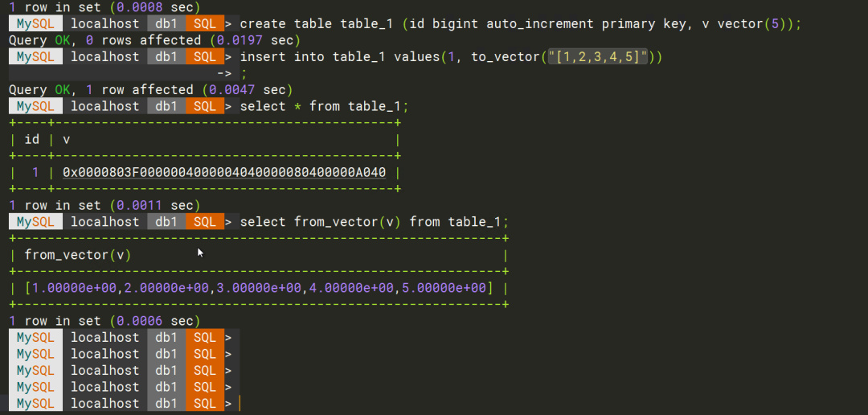Screen dimensions: 868x415
Task: Click the MySQL badge on the create table line
Action: click(x=35, y=24)
